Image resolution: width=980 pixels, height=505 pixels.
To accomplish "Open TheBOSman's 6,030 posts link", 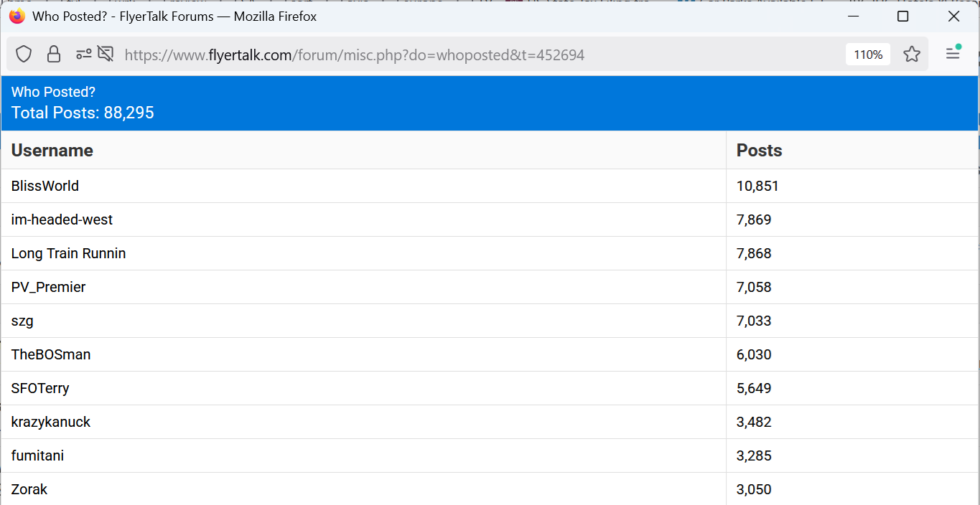I will coord(754,355).
